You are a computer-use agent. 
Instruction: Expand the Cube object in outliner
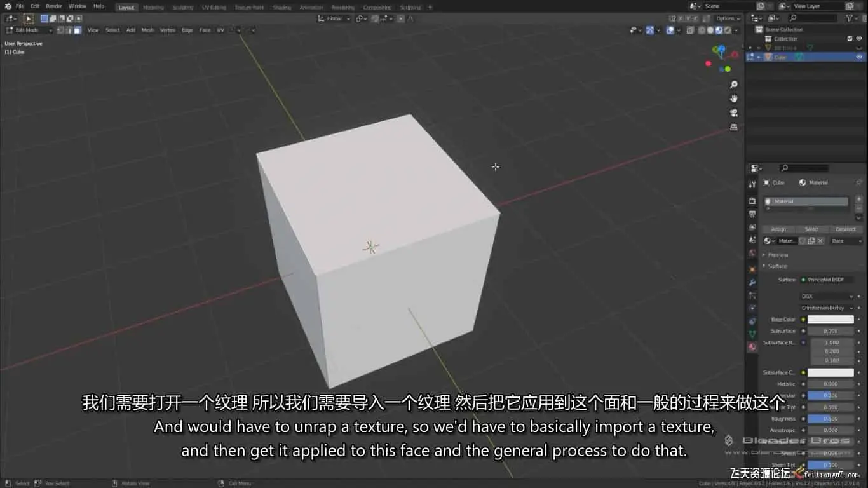tap(759, 57)
